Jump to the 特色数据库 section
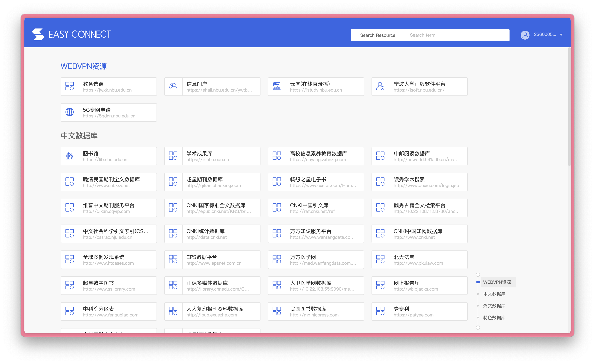Viewport: 595px width, 364px height. click(494, 318)
